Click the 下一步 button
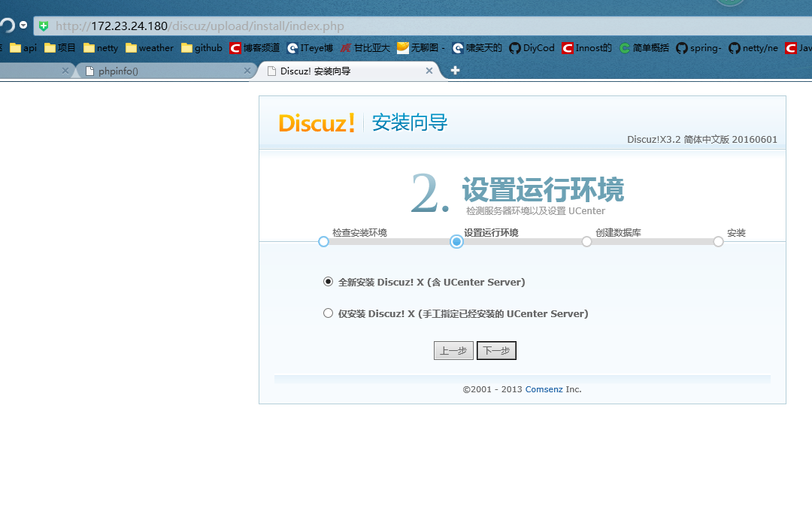The image size is (812, 511). point(496,350)
